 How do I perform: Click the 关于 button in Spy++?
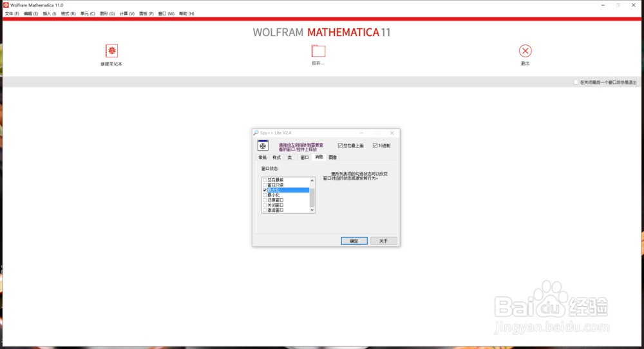384,241
